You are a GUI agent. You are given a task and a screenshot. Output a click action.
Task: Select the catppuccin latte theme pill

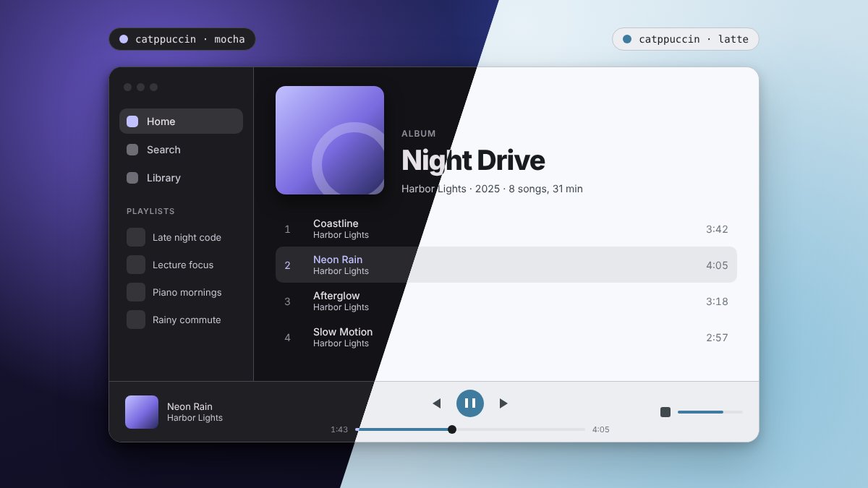coord(686,39)
